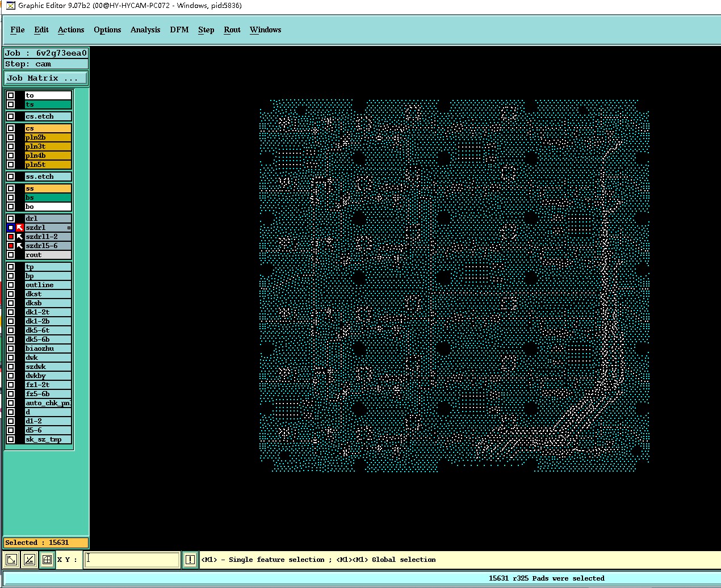
Task: Click the Selected : 15631 indicator
Action: 46,543
